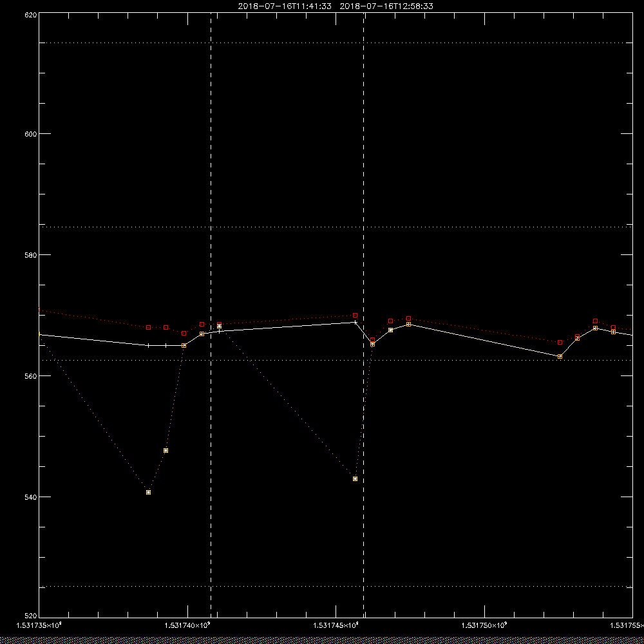Select the orange data point near 543
Screen dimensions: 644x644
[355, 479]
